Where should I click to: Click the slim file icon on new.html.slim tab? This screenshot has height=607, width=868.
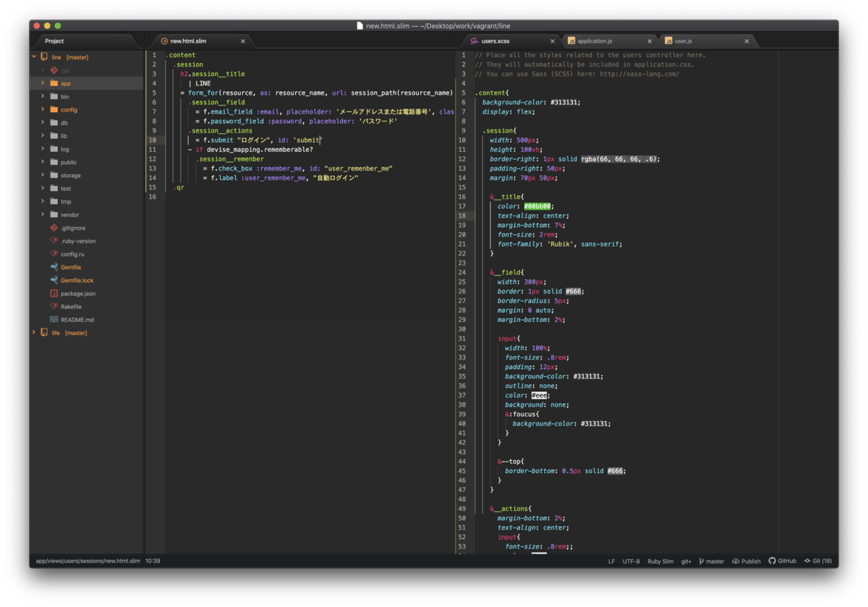click(164, 41)
